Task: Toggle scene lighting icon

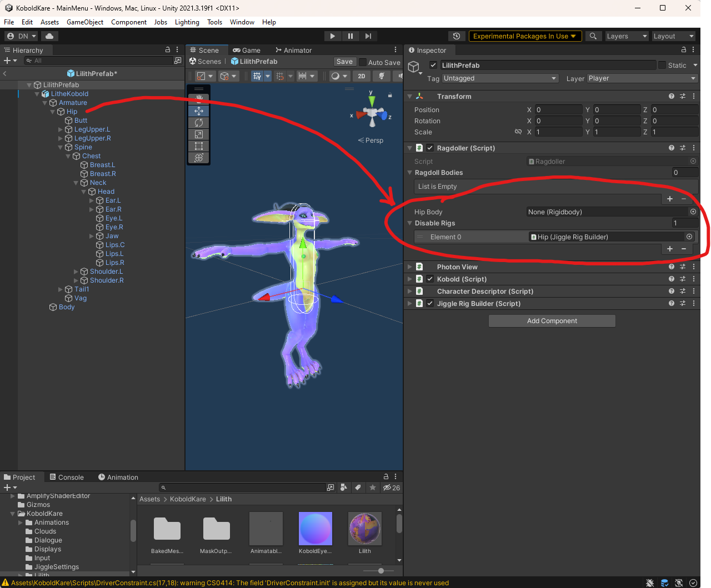Action: [381, 76]
